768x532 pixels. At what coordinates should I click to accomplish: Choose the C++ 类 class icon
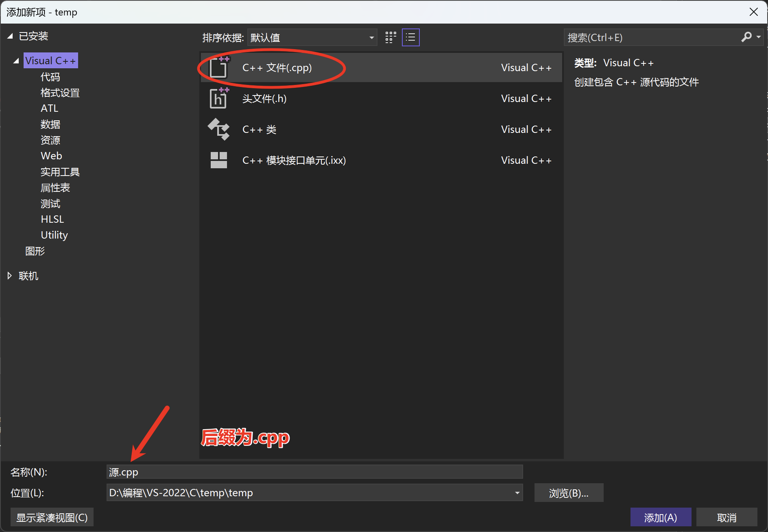(219, 129)
